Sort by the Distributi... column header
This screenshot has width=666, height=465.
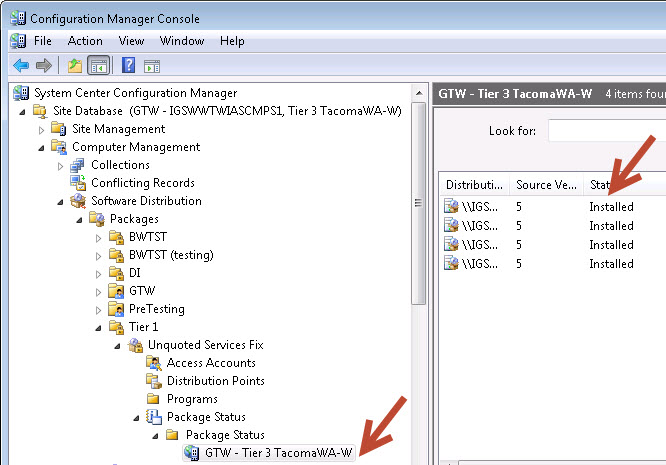pos(474,185)
